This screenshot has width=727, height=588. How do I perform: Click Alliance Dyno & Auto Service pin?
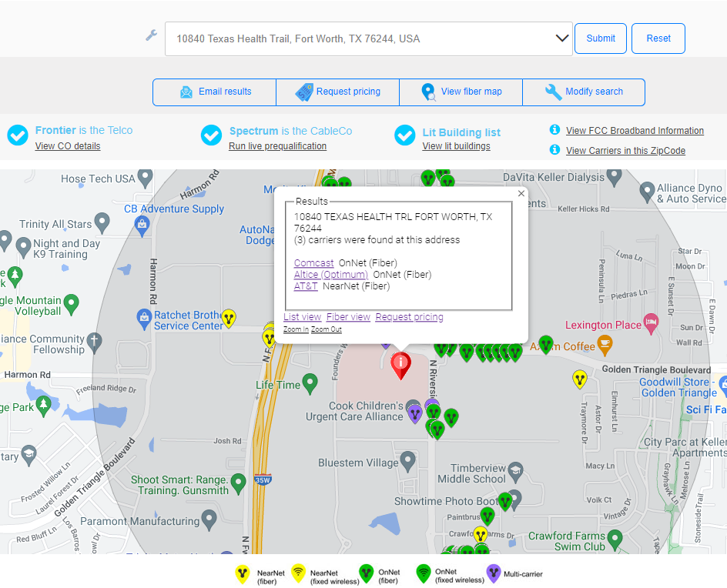click(x=647, y=192)
